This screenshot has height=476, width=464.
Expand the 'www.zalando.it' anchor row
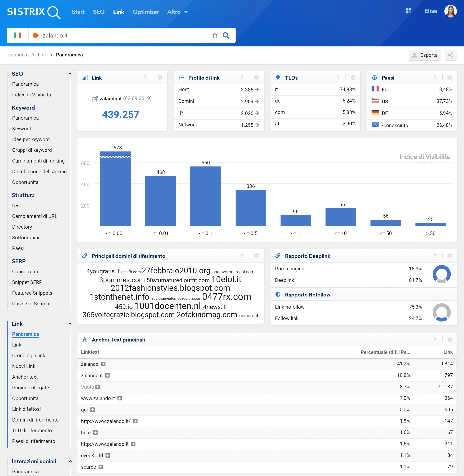(119, 398)
